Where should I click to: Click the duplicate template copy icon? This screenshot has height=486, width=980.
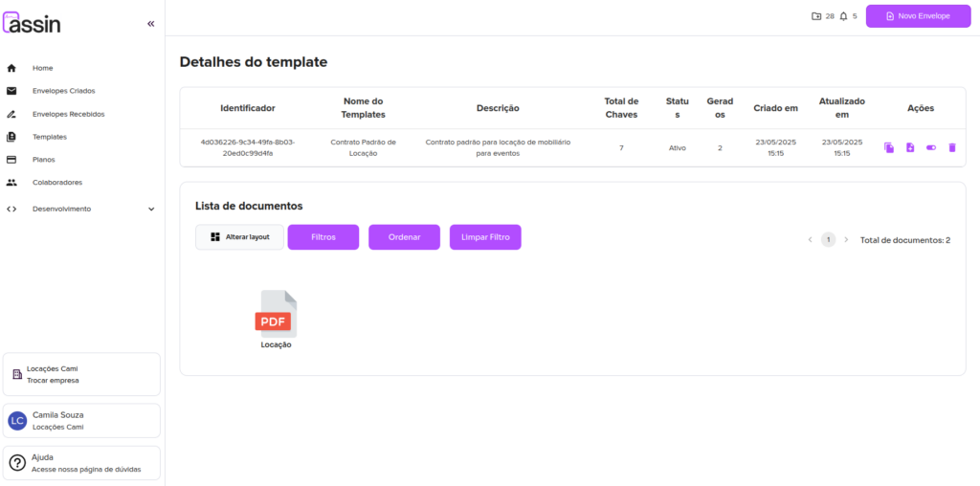[x=889, y=147]
